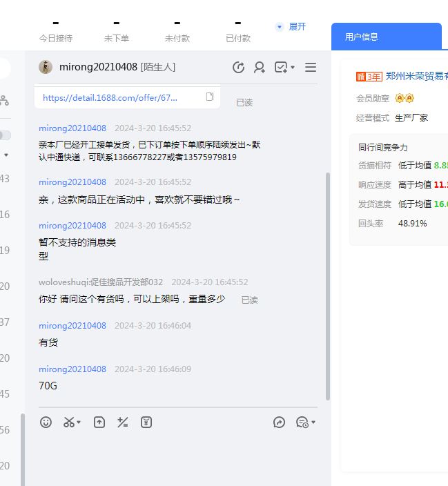The image size is (448, 486).
Task: Click the chat message scrollbar
Action: pyautogui.click(x=328, y=276)
